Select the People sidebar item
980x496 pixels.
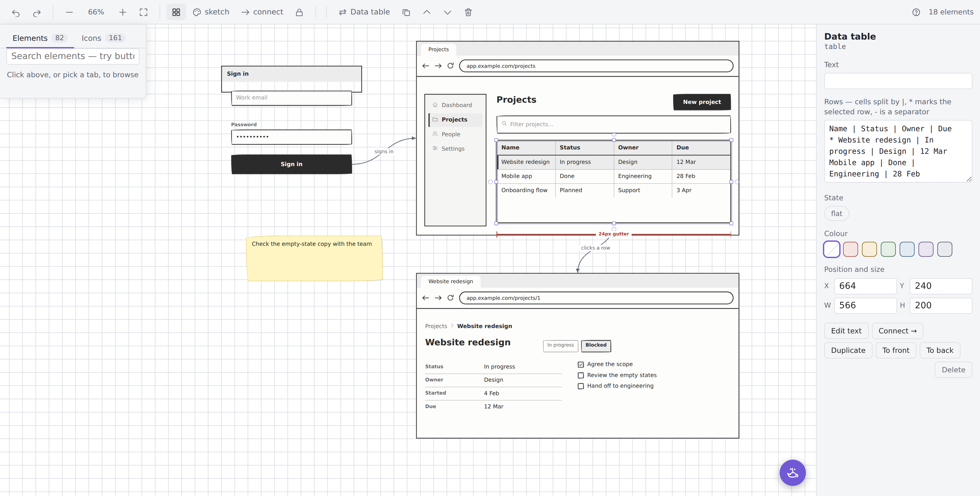[x=455, y=134]
